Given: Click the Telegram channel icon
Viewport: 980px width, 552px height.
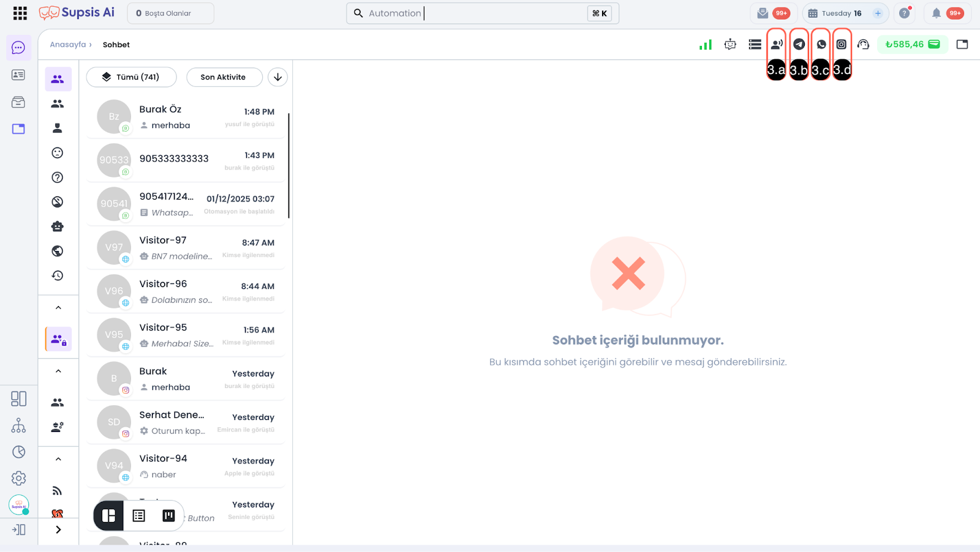Looking at the screenshot, I should click(799, 44).
